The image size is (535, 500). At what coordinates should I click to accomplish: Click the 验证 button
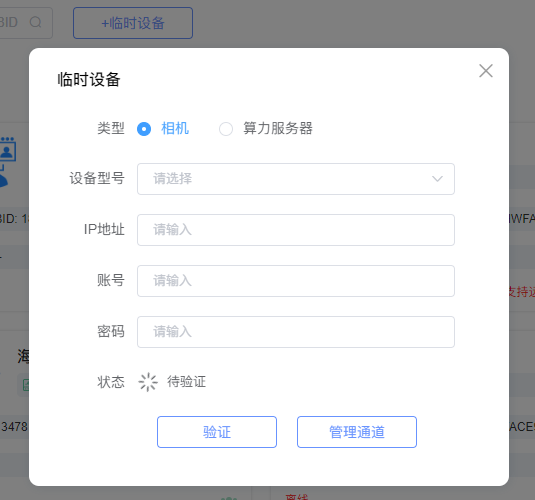pos(217,432)
